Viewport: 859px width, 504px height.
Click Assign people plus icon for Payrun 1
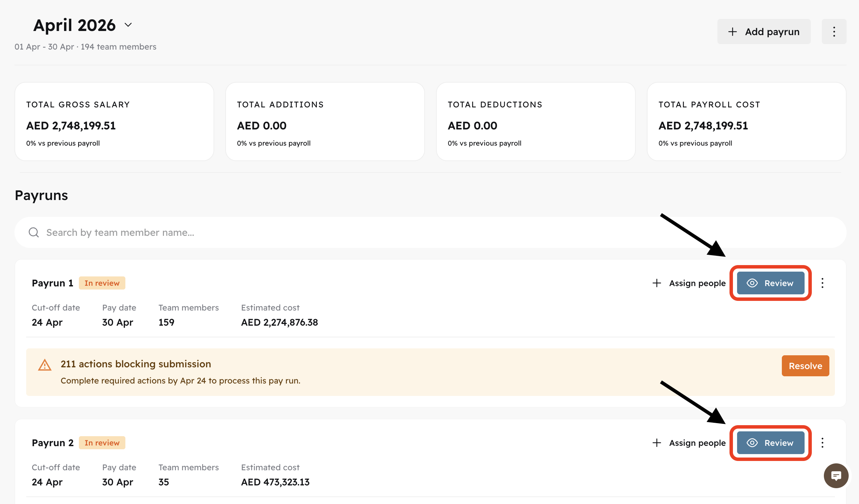[x=657, y=283]
